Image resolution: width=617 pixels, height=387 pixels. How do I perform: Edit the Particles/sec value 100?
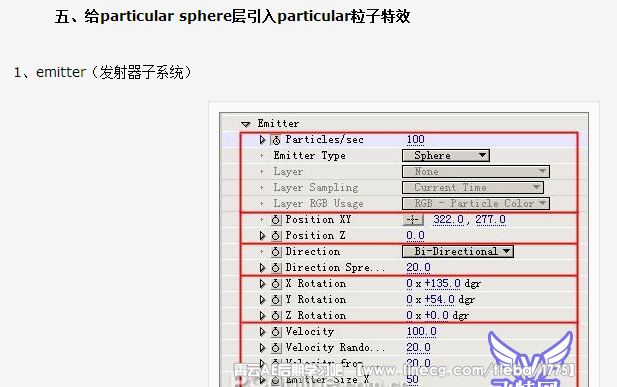tap(416, 139)
